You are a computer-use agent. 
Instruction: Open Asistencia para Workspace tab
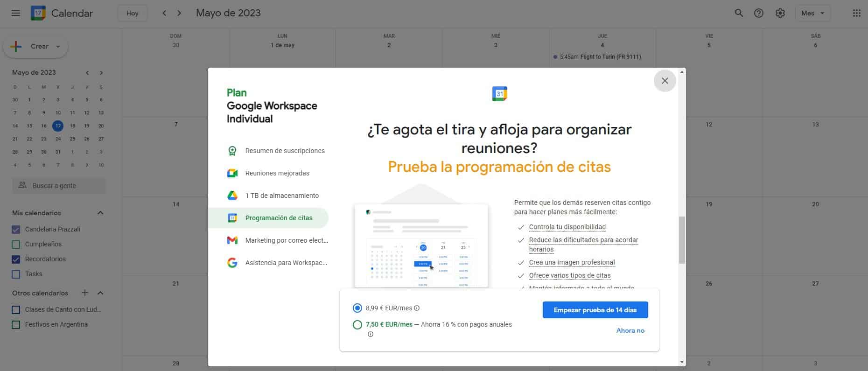(268, 263)
